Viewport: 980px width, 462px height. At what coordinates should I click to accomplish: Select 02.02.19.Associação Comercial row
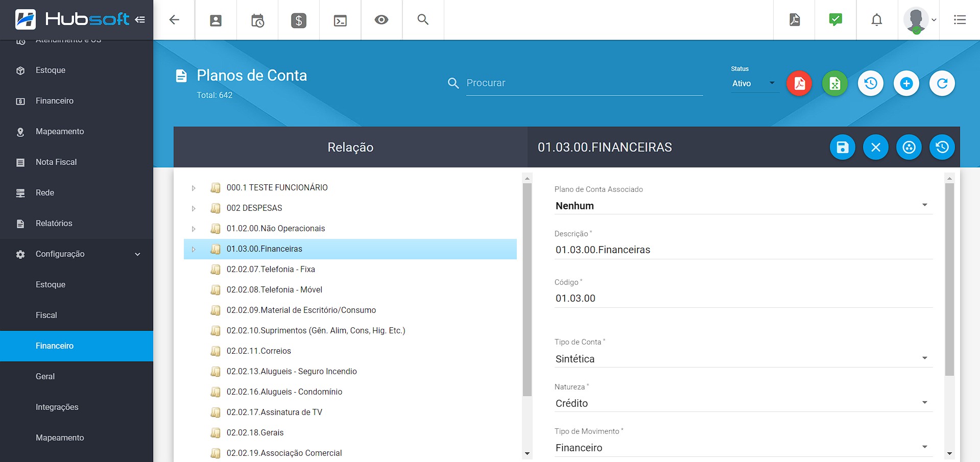click(x=350, y=453)
